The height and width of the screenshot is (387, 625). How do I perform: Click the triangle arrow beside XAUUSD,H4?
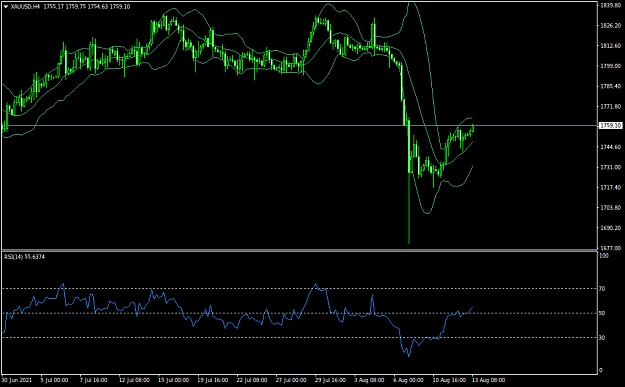[x=6, y=7]
